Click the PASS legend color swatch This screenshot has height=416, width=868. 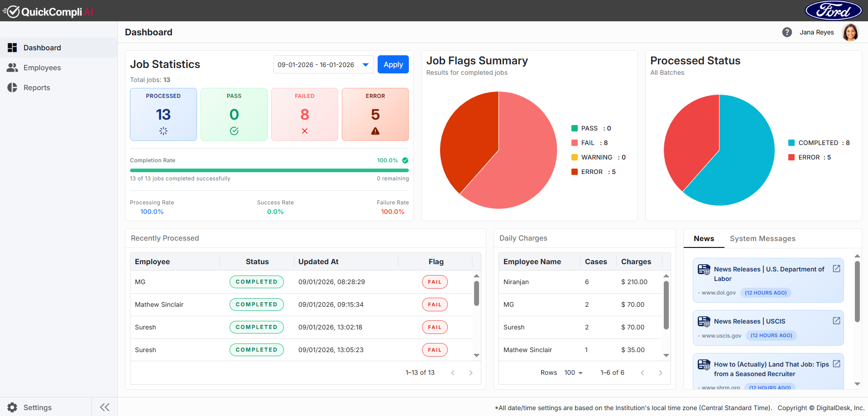(x=575, y=128)
